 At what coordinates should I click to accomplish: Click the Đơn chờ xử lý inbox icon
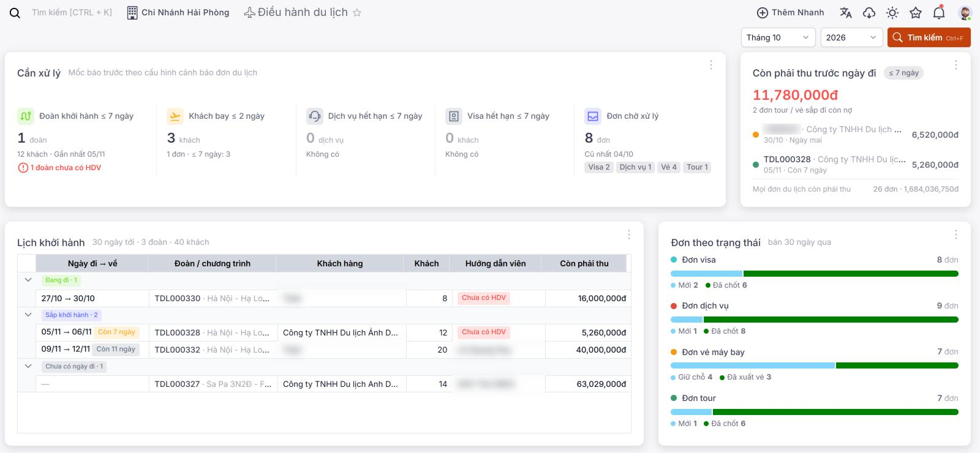click(x=593, y=116)
